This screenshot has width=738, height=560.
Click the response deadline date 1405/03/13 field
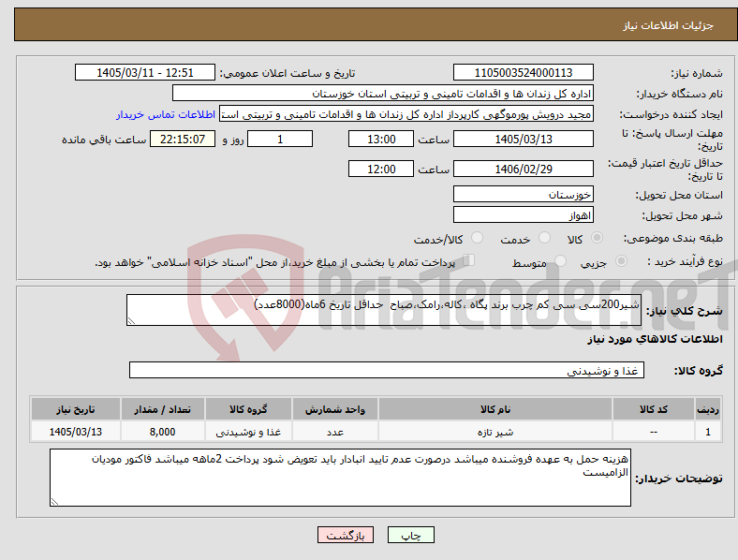(x=523, y=139)
